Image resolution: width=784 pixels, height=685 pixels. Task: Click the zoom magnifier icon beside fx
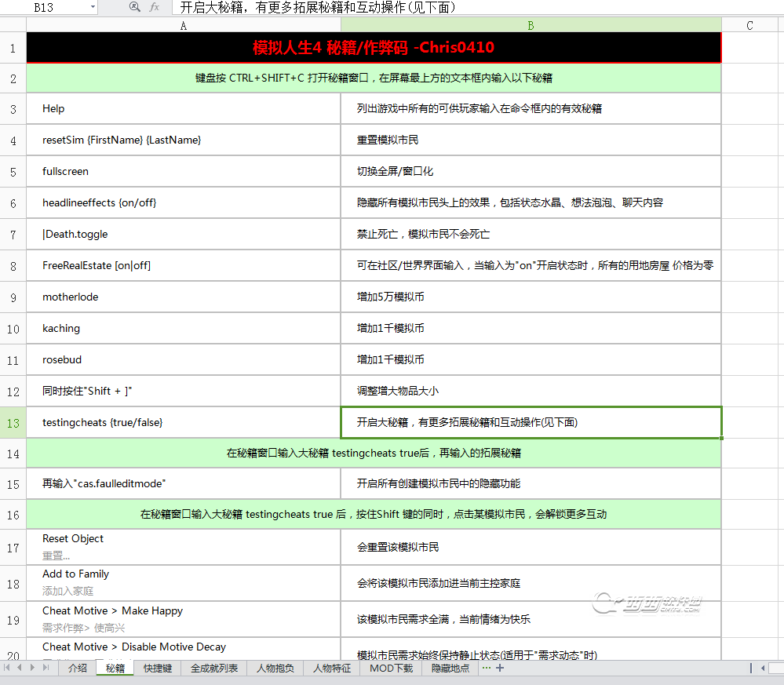tap(134, 7)
